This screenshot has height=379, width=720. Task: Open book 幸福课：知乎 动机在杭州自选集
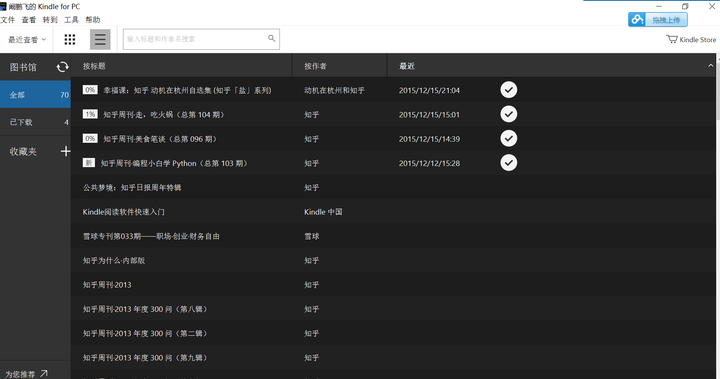[x=187, y=90]
